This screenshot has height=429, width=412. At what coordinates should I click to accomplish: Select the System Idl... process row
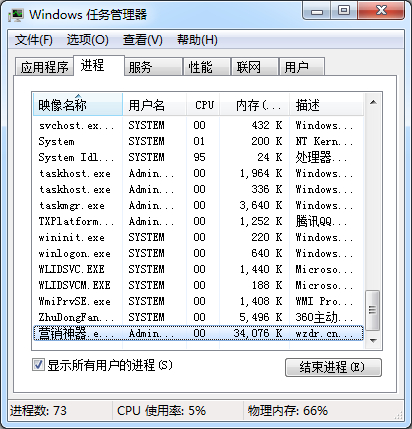(198, 157)
